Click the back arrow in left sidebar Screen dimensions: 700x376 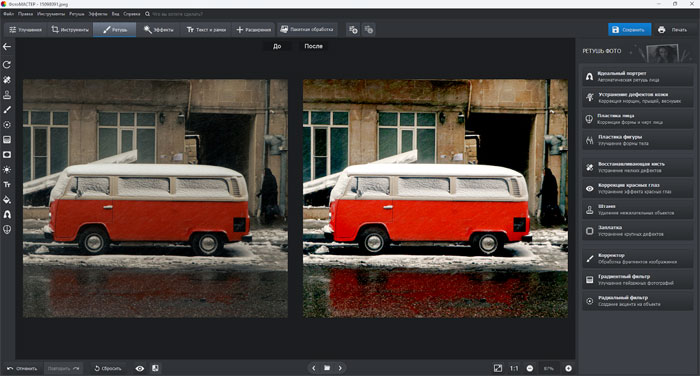[7, 46]
